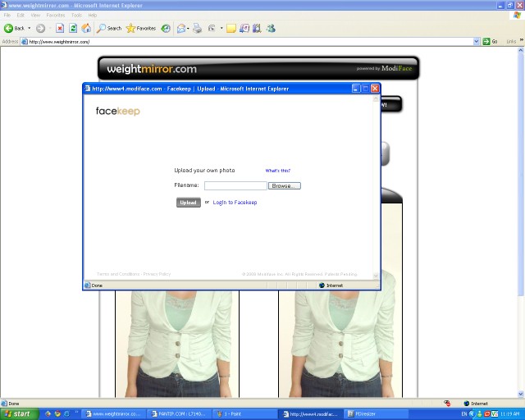Click the main page scroll-up arrow
The height and width of the screenshot is (420, 525).
coord(521,50)
